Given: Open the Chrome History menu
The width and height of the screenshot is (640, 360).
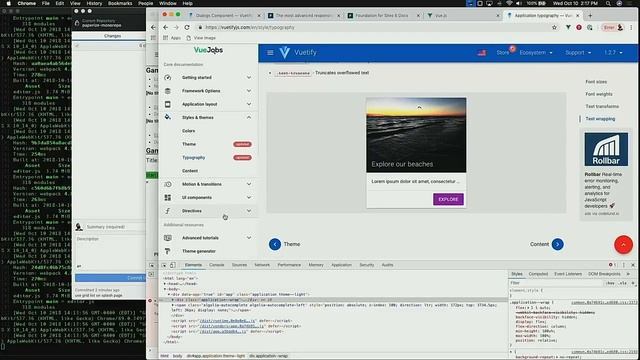Looking at the screenshot, I should 94,3.
